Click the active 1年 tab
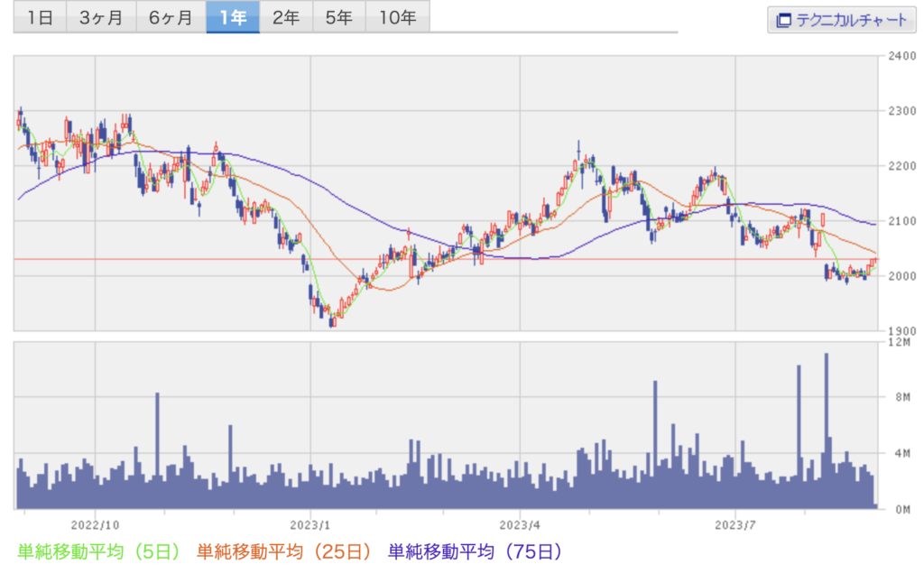This screenshot has width=924, height=583. click(x=233, y=18)
